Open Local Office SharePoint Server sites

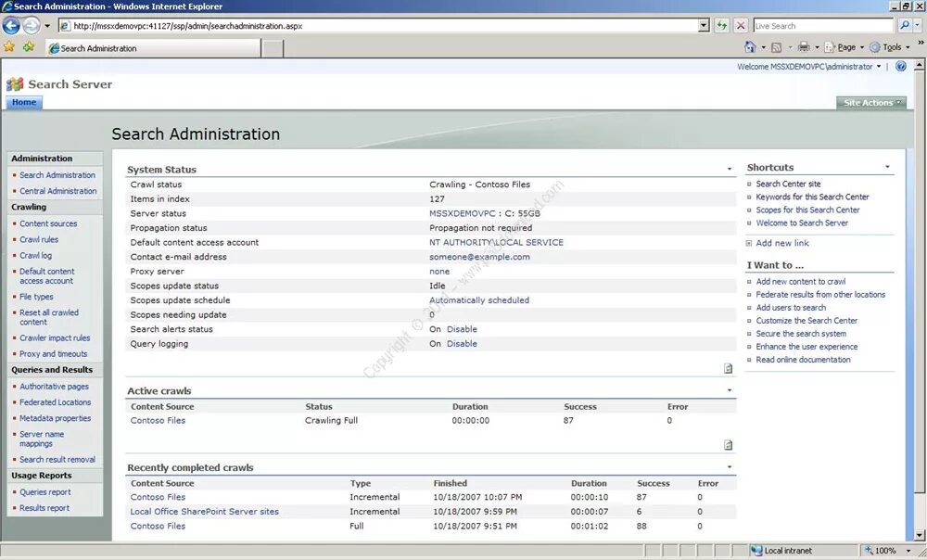tap(205, 512)
